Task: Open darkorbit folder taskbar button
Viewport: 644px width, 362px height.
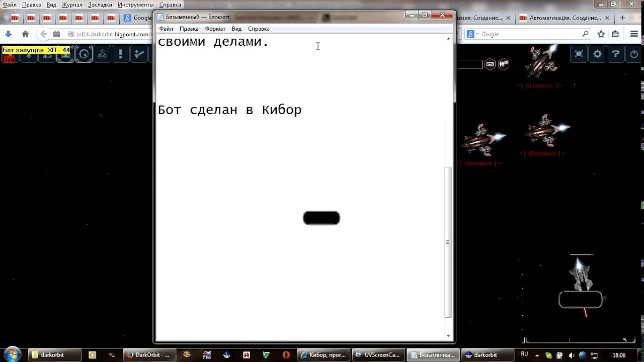Action: (x=54, y=355)
